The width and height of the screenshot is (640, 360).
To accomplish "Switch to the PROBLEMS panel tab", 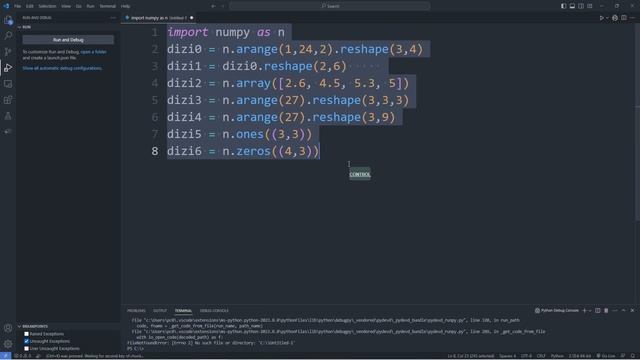I will click(x=136, y=311).
